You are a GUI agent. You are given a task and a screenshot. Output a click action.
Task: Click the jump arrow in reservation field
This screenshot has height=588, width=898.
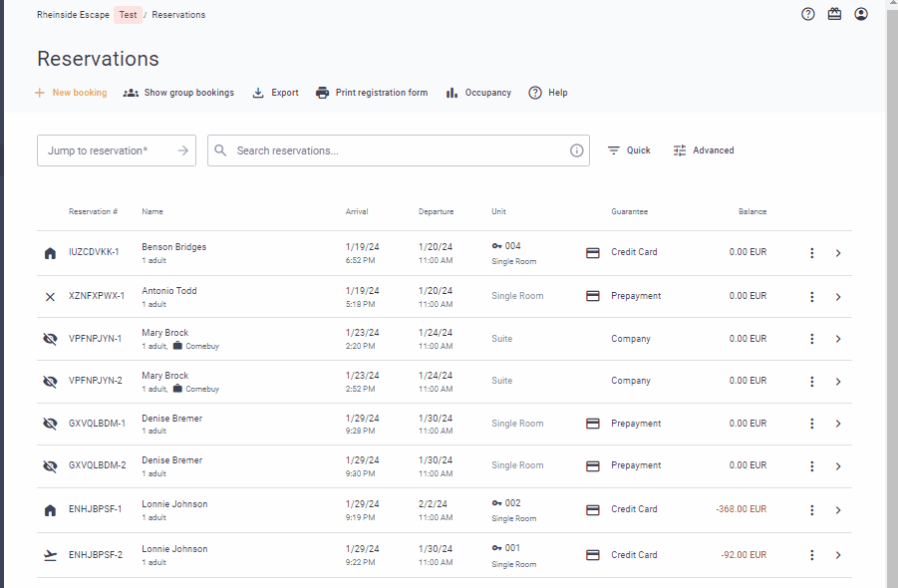182,150
